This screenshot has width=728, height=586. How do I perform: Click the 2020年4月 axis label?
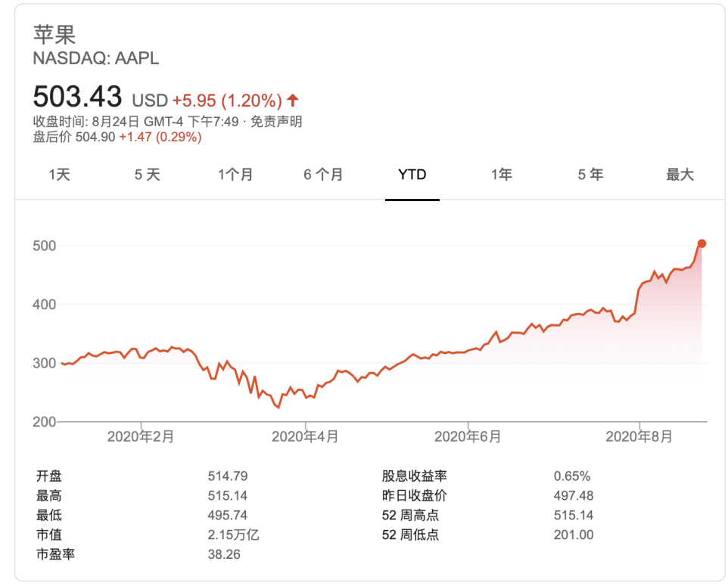(x=305, y=436)
